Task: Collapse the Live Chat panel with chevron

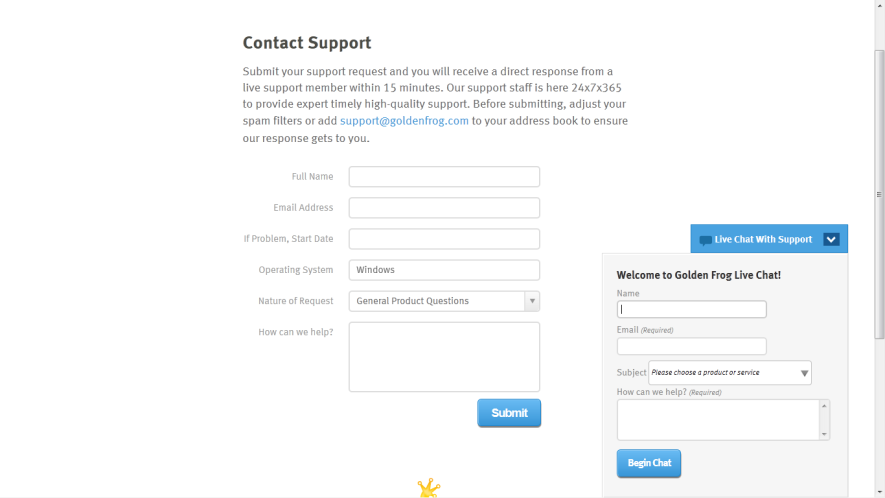Action: point(831,239)
